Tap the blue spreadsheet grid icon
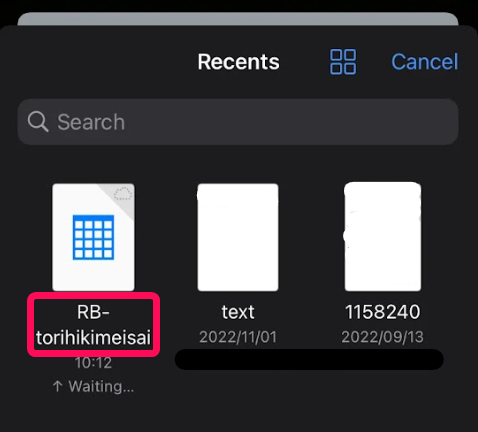Image resolution: width=478 pixels, height=432 pixels. [93, 237]
